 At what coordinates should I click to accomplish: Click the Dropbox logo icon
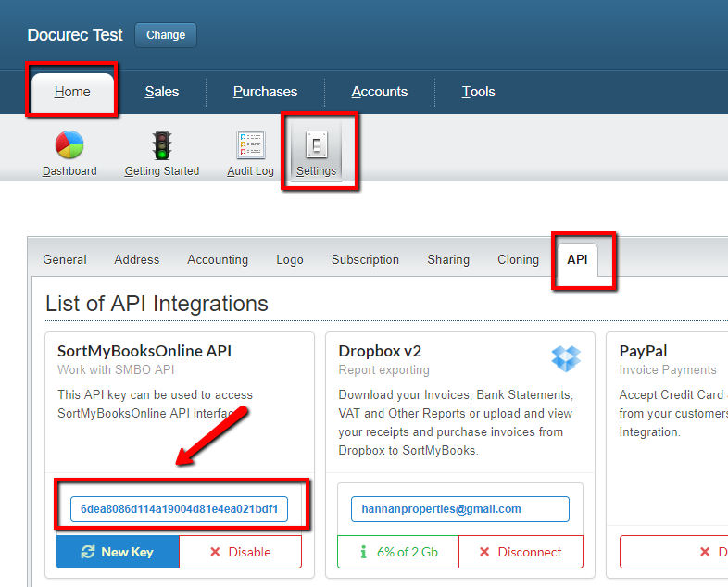tap(565, 357)
